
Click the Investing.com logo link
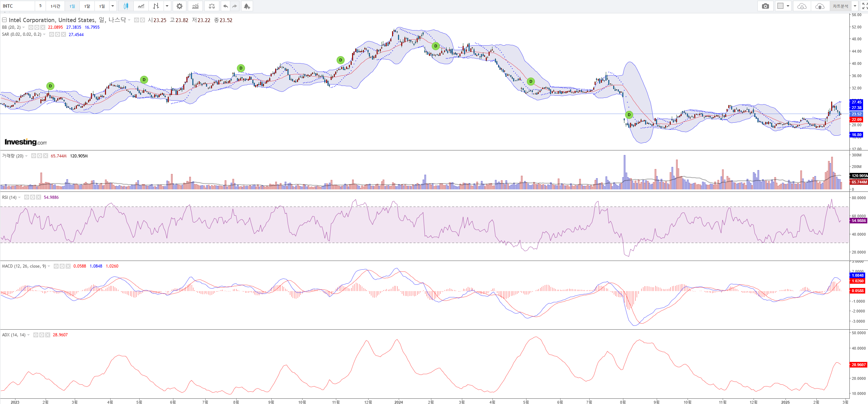click(25, 142)
